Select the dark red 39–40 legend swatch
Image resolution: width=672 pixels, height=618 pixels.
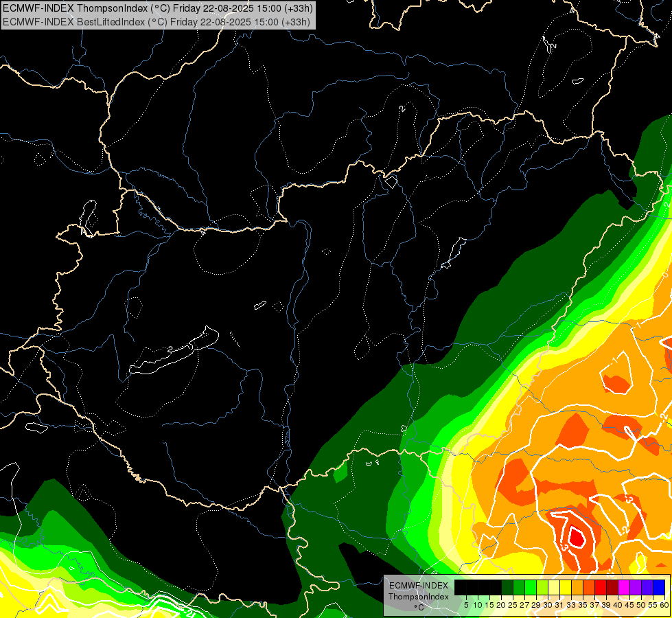click(x=612, y=587)
